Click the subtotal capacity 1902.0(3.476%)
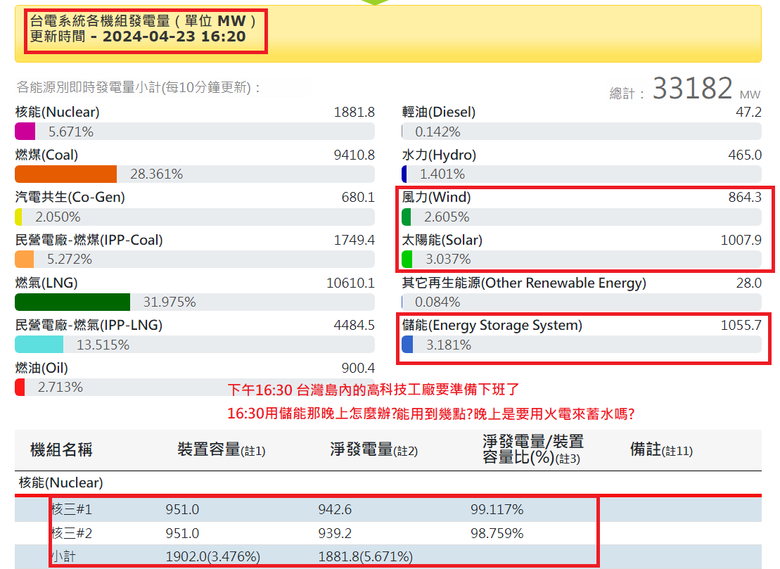 coord(213,556)
